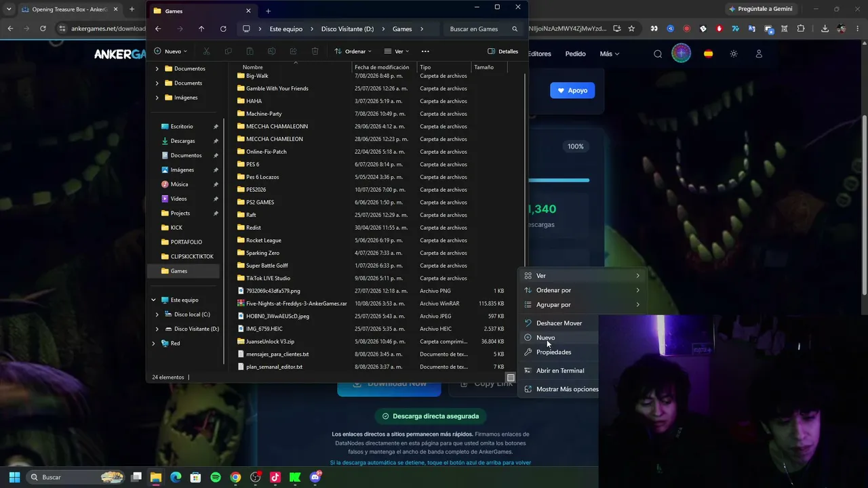868x488 pixels.
Task: Click the Windows taskbar Buscar search box
Action: click(76, 477)
